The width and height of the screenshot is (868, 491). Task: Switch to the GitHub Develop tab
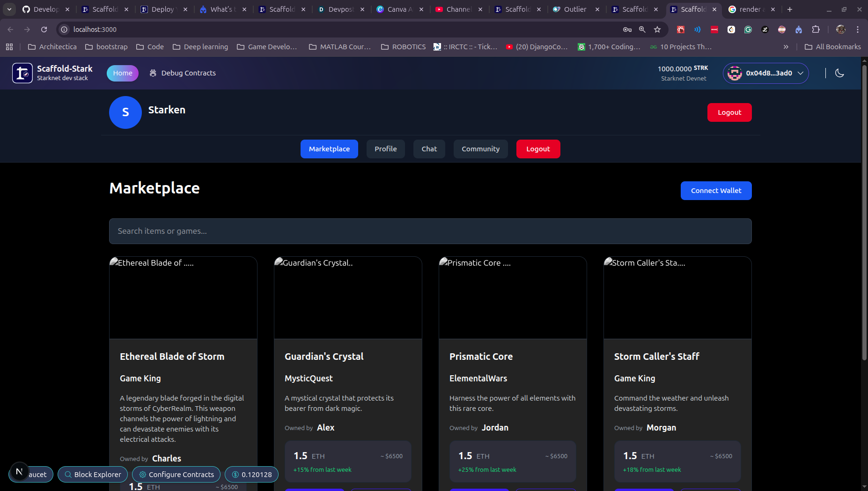(x=46, y=9)
